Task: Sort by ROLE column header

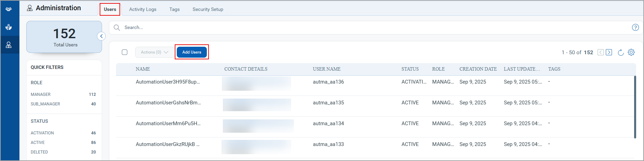Action: pyautogui.click(x=438, y=69)
